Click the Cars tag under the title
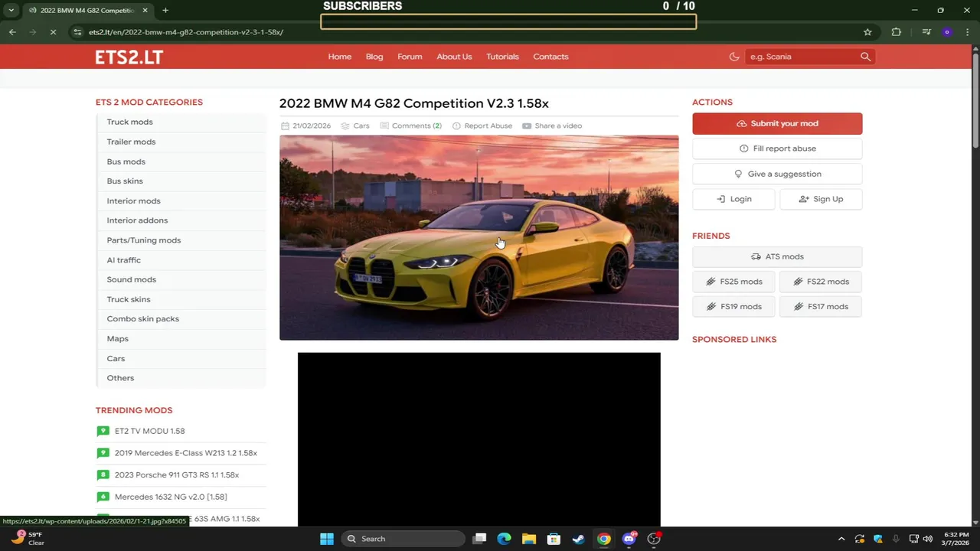Screen dimensions: 980x551 coord(361,126)
